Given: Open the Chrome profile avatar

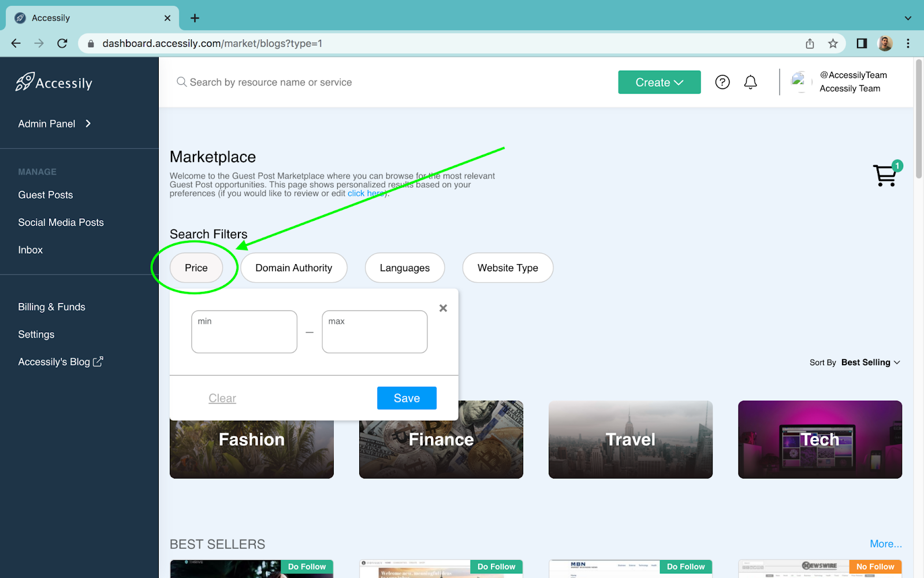Looking at the screenshot, I should pyautogui.click(x=885, y=43).
